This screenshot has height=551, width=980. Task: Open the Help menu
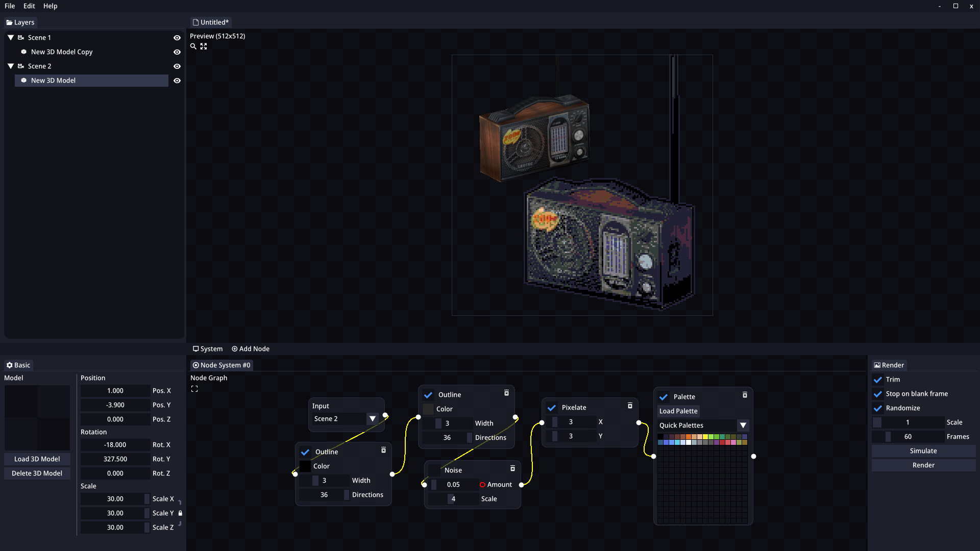[x=50, y=6]
